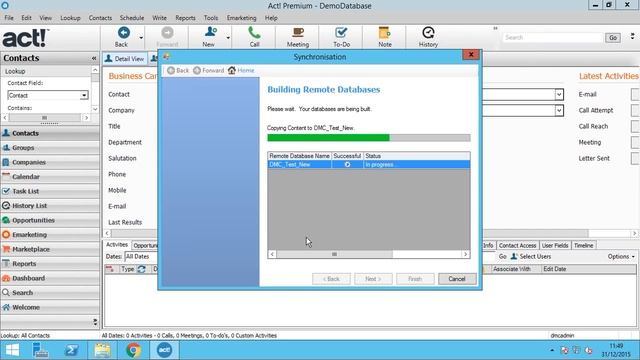Open Reports in navigation sidebar
The image size is (640, 360).
[x=50, y=264]
